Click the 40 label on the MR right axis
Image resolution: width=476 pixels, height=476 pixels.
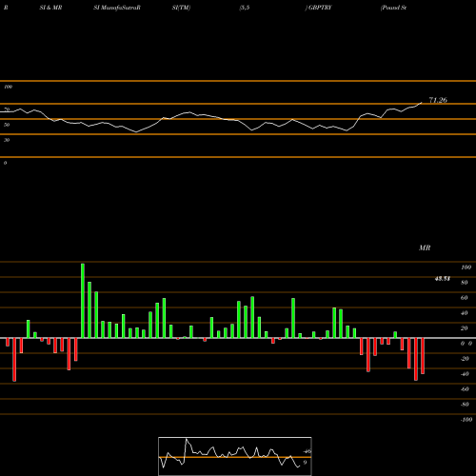click(465, 313)
